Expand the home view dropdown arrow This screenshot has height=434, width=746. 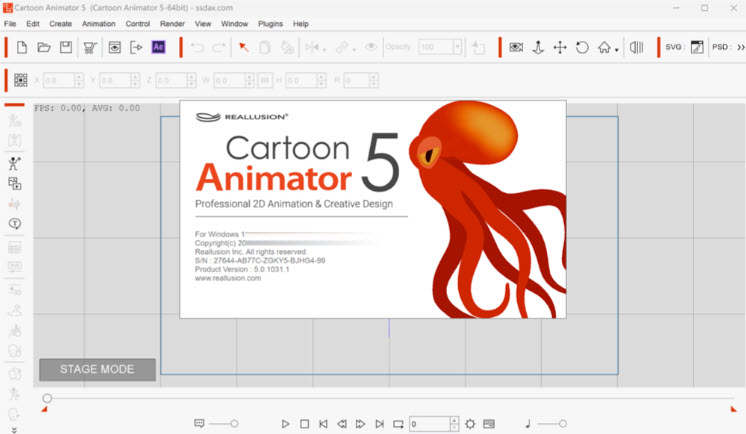point(617,50)
